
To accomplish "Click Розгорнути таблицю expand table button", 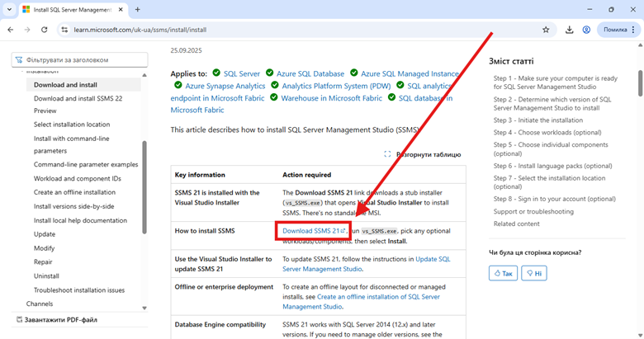I will coord(422,154).
